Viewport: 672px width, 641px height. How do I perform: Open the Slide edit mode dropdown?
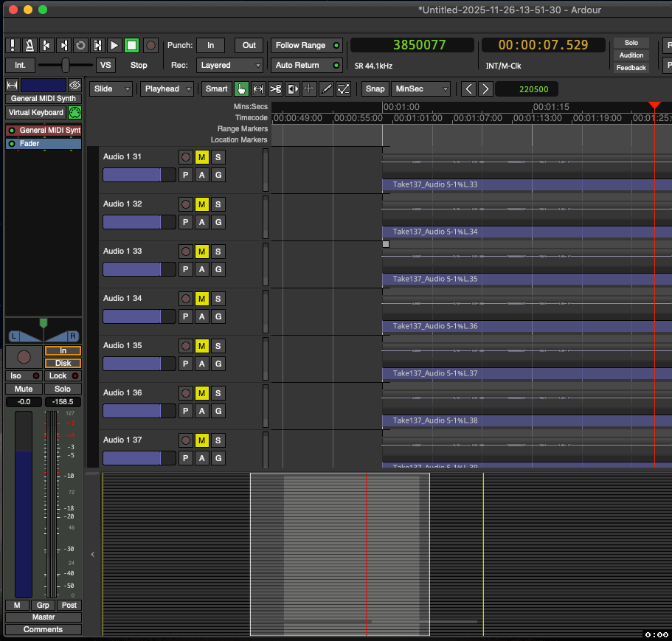tap(112, 89)
